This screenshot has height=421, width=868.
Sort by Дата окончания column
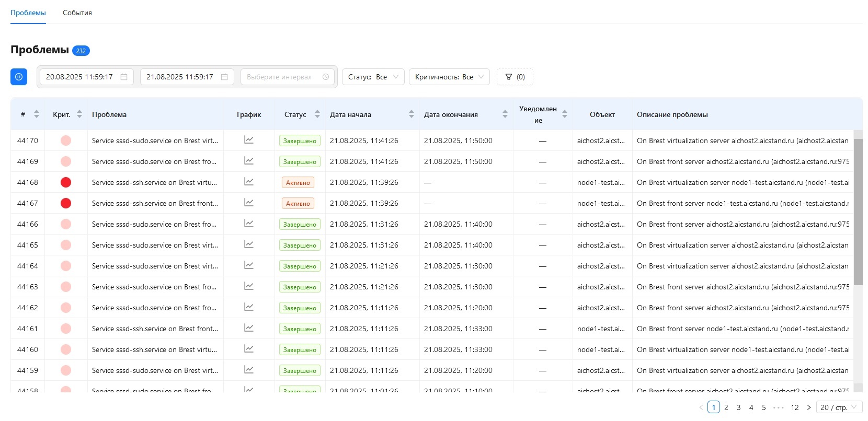point(505,114)
